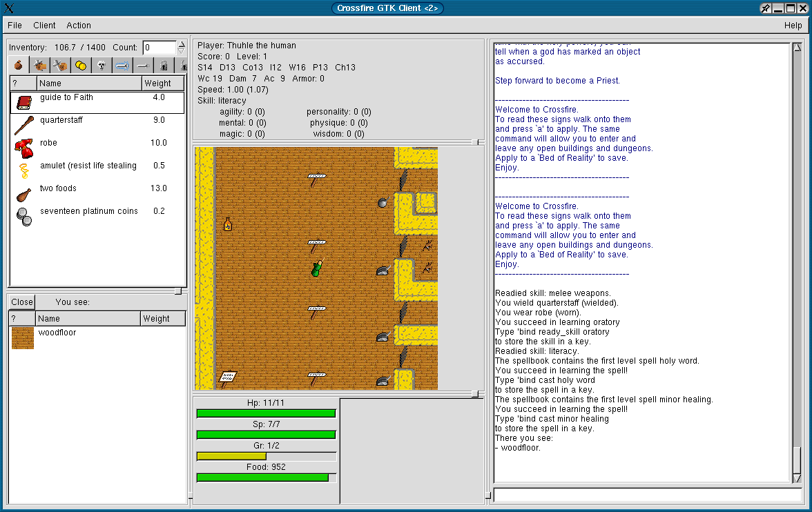Click the signpost just below the player

pos(316,312)
